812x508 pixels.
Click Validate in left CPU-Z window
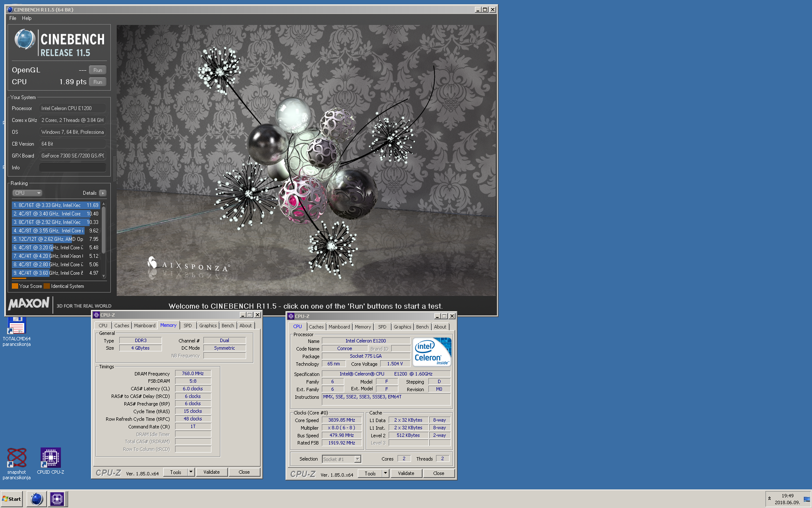click(x=211, y=472)
